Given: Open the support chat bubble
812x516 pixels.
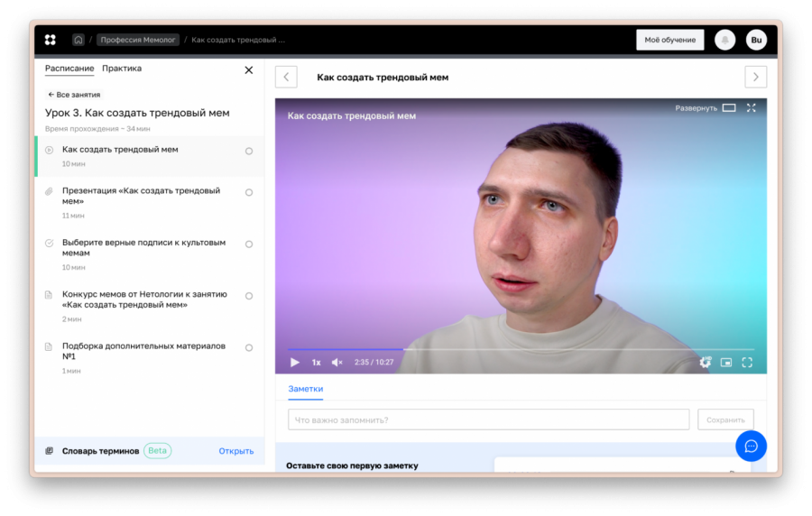Looking at the screenshot, I should (x=751, y=446).
